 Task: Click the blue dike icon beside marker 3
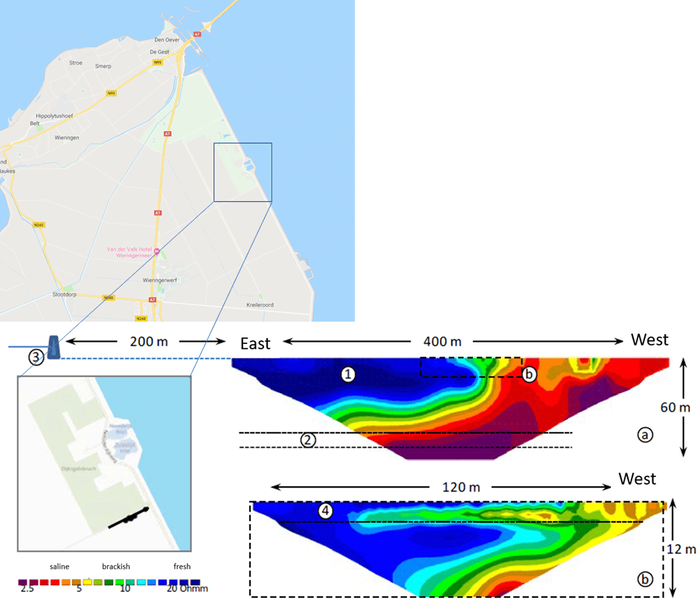[54, 348]
